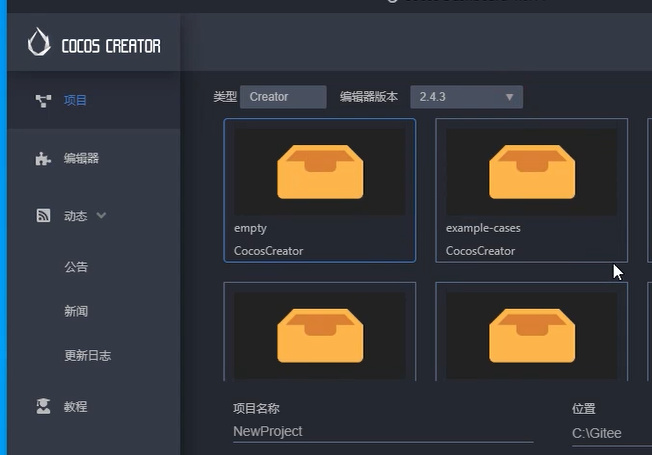Open the 动态 section in sidebar
Screen dimensions: 652x455
(x=94, y=215)
